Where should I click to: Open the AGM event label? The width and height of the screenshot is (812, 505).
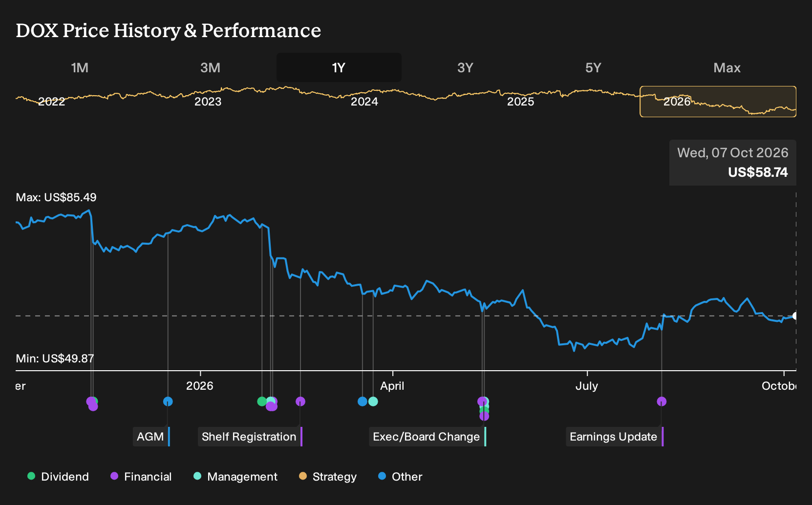151,437
